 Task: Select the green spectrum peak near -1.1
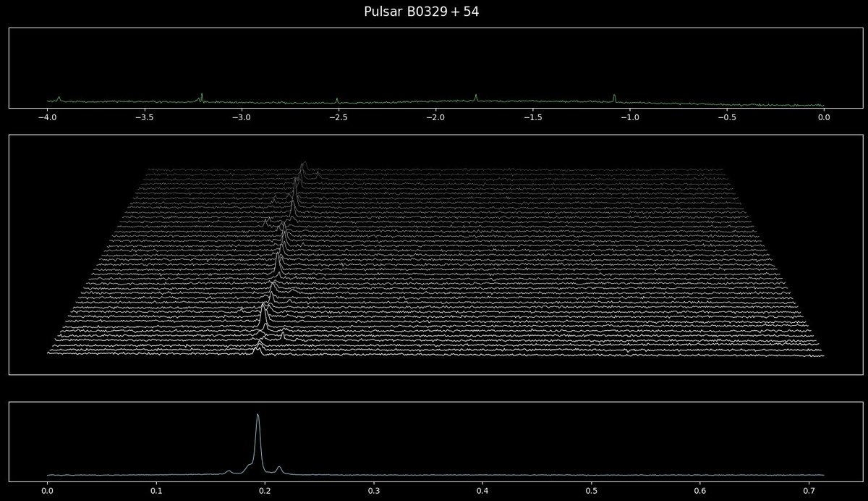click(x=614, y=94)
